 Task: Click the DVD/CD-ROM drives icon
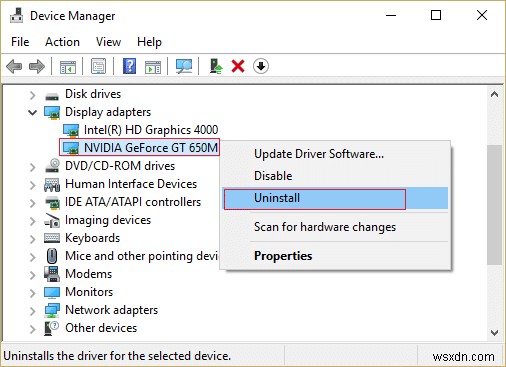[52, 166]
